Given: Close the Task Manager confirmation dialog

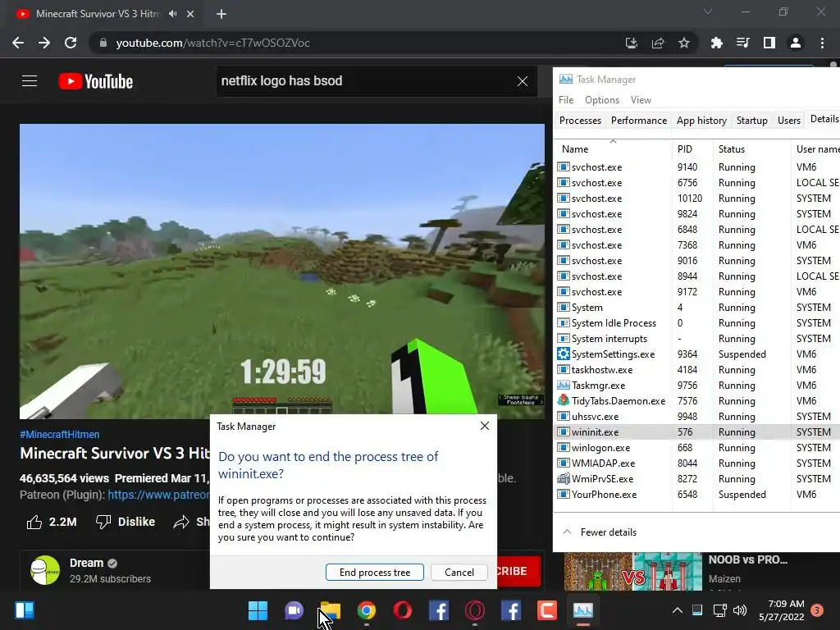Looking at the screenshot, I should tap(484, 426).
